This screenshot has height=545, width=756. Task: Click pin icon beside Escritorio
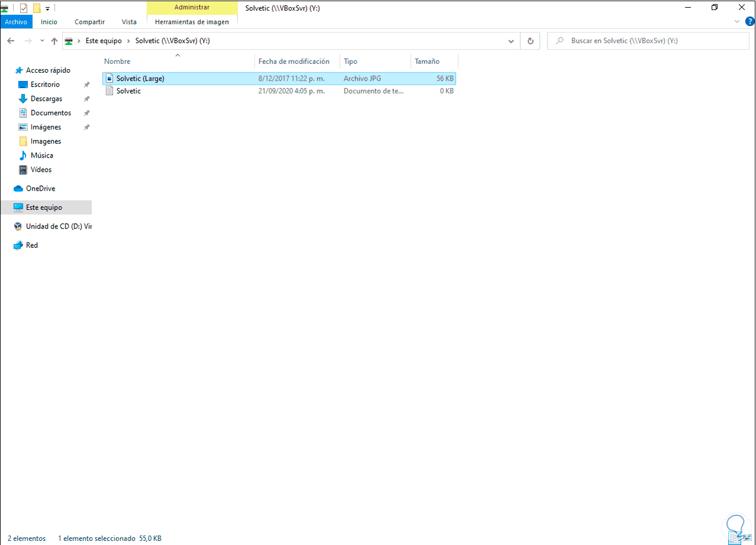[86, 85]
